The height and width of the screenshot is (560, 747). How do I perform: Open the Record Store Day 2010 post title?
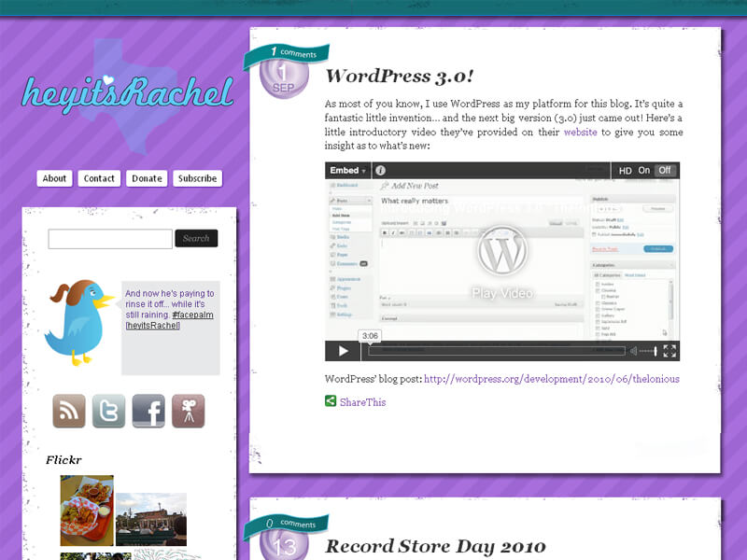point(435,546)
